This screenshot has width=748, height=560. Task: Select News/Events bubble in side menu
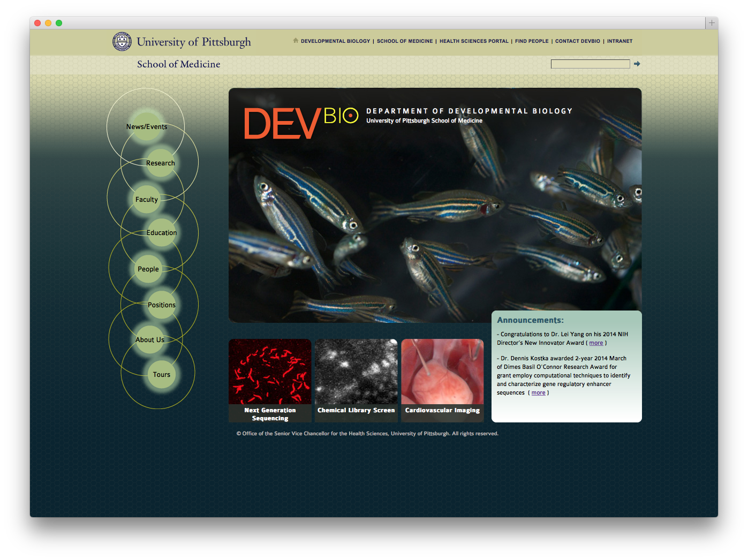point(146,127)
